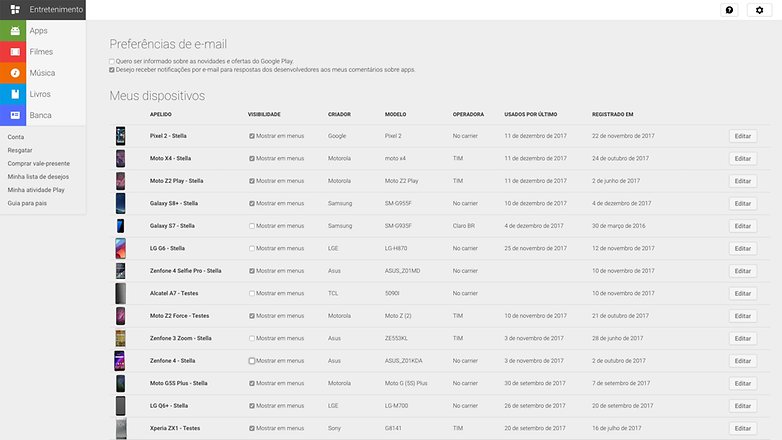
Task: Disable developer reply email notifications checkbox
Action: coord(112,70)
